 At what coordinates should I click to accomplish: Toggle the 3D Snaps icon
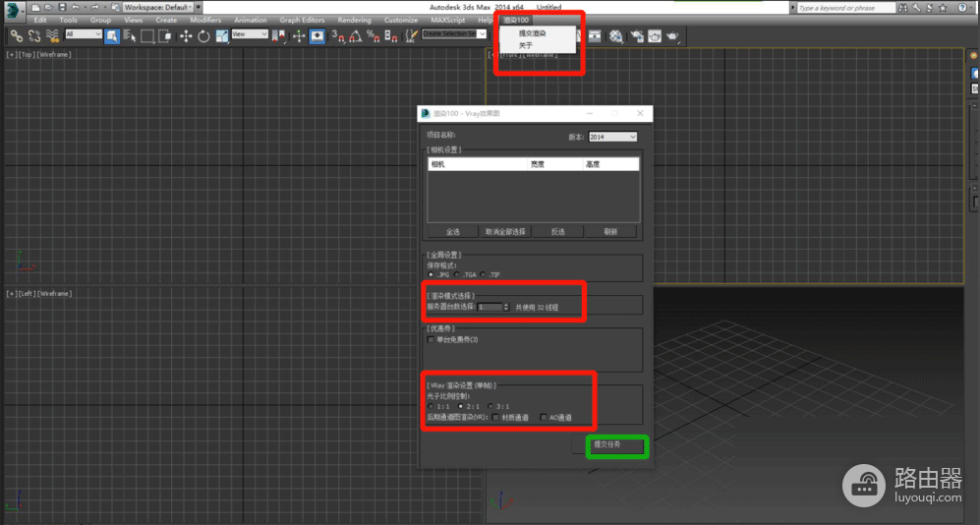pyautogui.click(x=338, y=36)
